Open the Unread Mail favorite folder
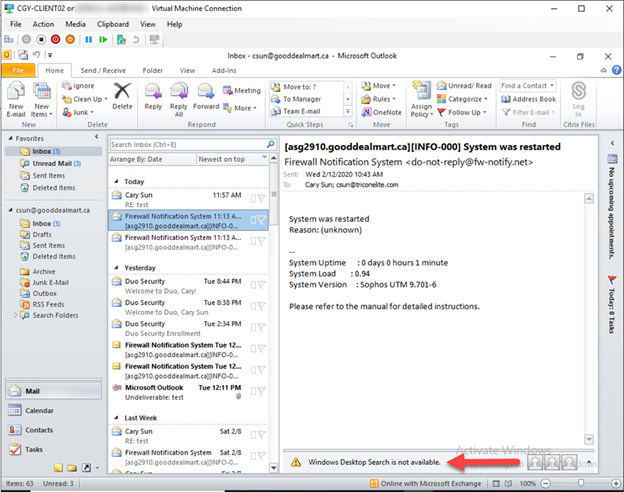The width and height of the screenshot is (624, 492). point(52,163)
